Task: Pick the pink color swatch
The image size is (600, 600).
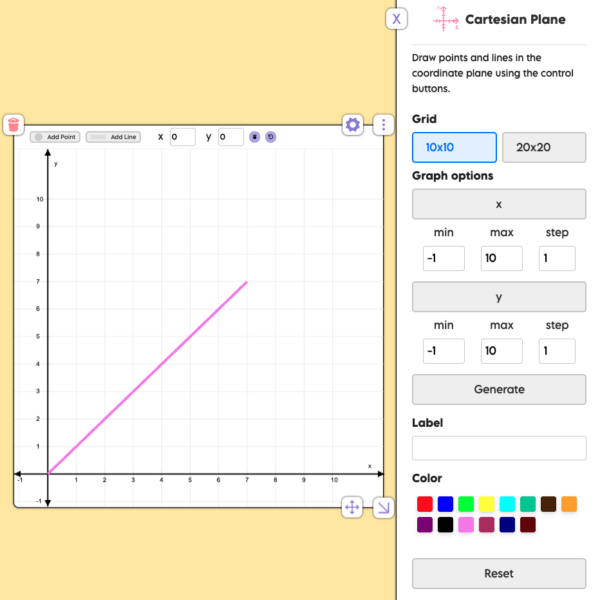Action: click(466, 524)
